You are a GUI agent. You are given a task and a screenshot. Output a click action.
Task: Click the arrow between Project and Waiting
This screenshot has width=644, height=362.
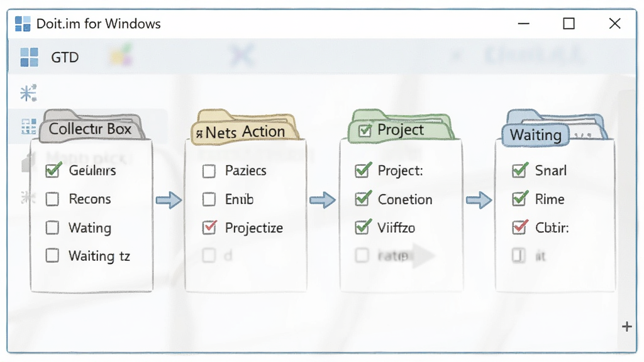tap(479, 200)
